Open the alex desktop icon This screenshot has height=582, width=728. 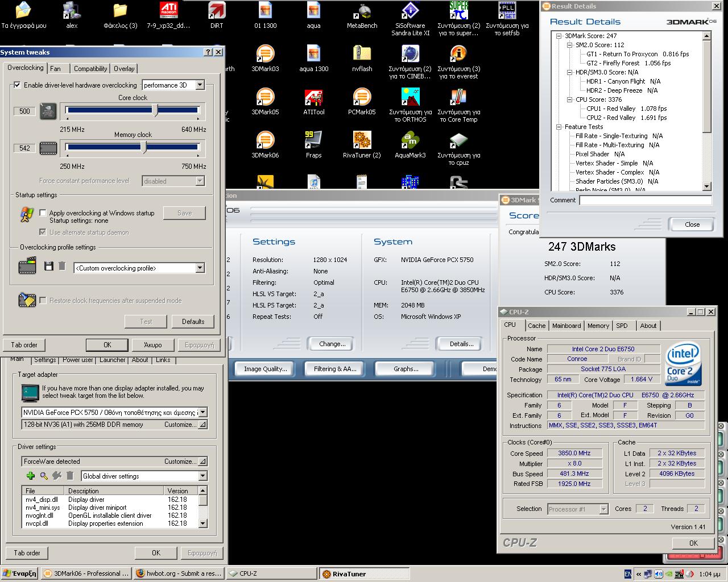tap(72, 15)
